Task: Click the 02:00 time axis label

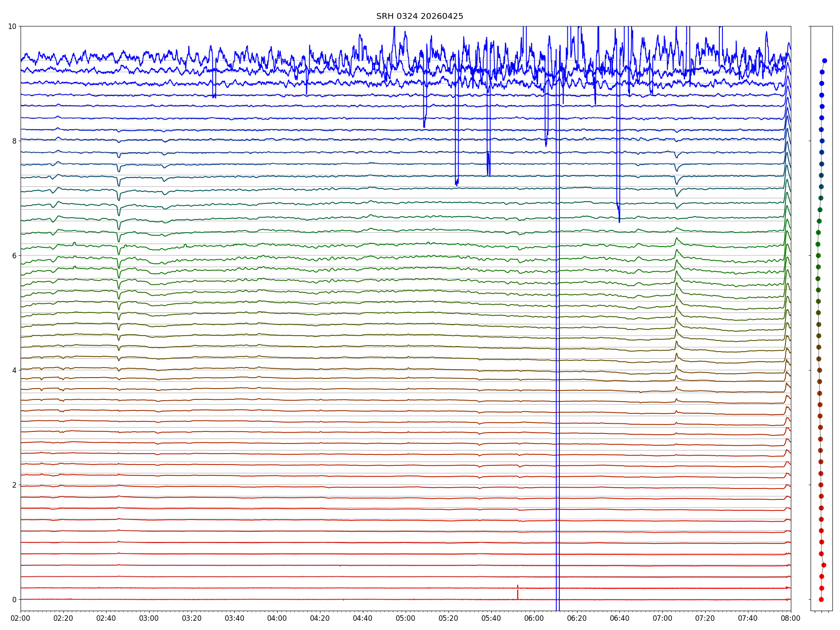Action: pos(21,618)
